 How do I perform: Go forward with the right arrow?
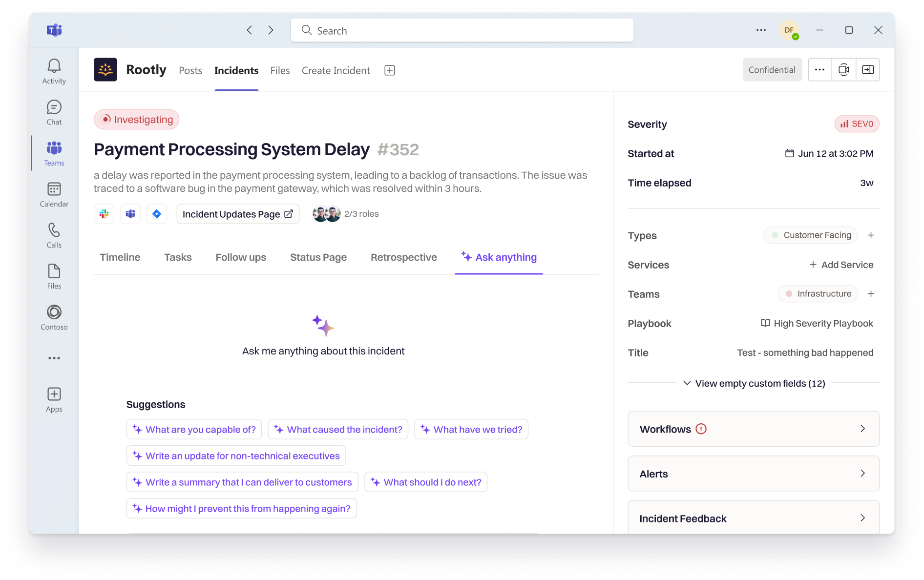click(x=271, y=30)
